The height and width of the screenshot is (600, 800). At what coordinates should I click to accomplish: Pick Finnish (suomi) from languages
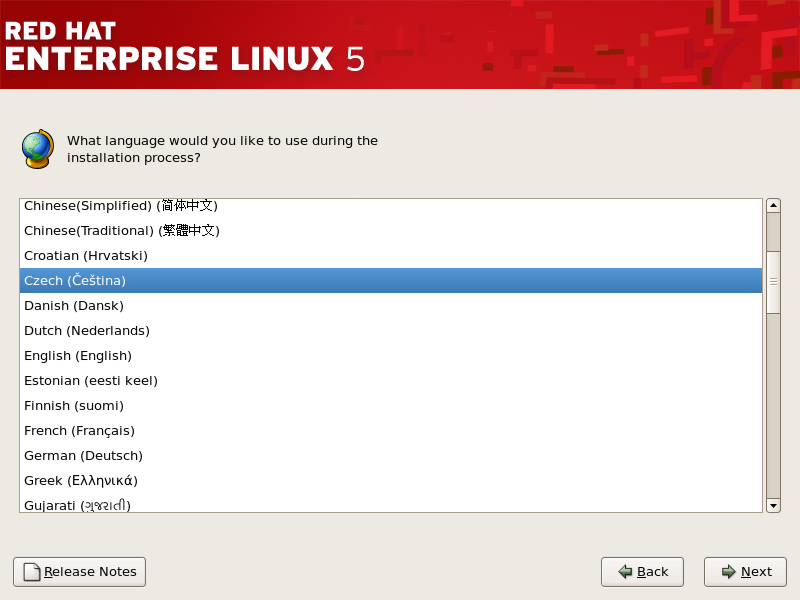tap(74, 406)
